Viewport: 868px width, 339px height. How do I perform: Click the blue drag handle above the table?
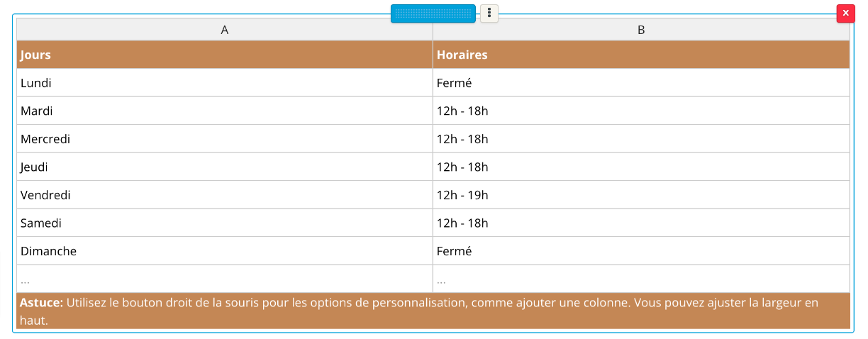433,13
